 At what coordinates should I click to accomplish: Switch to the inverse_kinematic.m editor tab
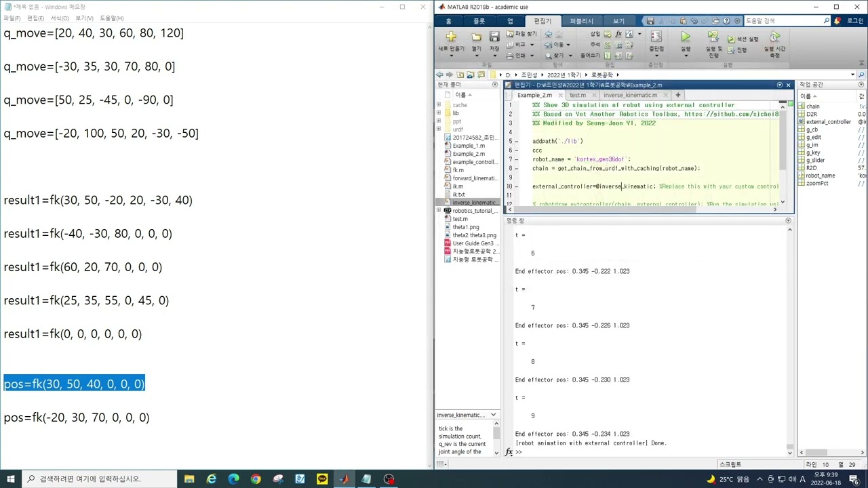pos(630,95)
